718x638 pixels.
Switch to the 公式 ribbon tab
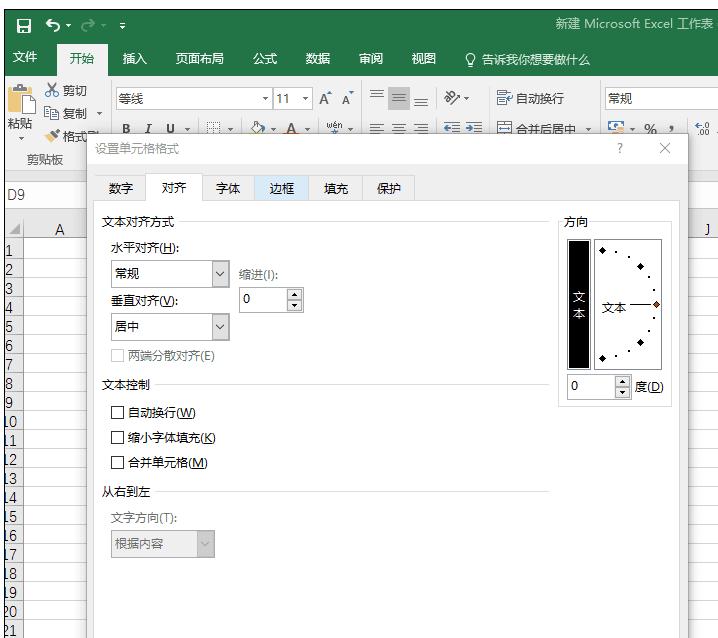click(x=265, y=59)
